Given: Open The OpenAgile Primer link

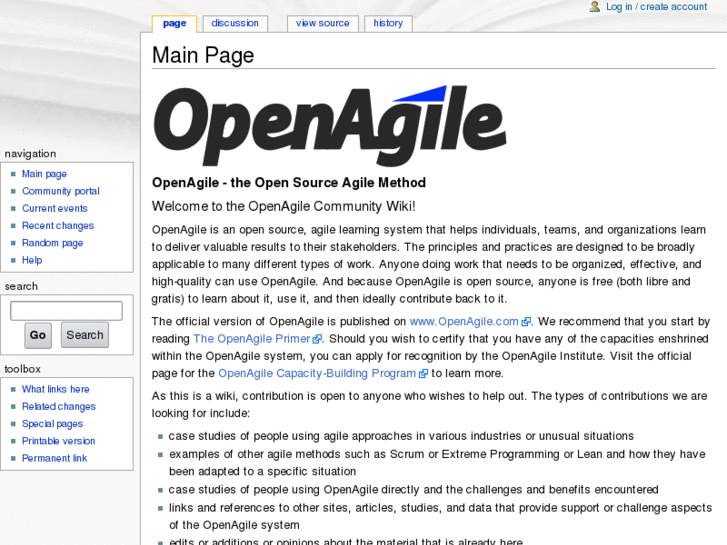Looking at the screenshot, I should click(252, 339).
